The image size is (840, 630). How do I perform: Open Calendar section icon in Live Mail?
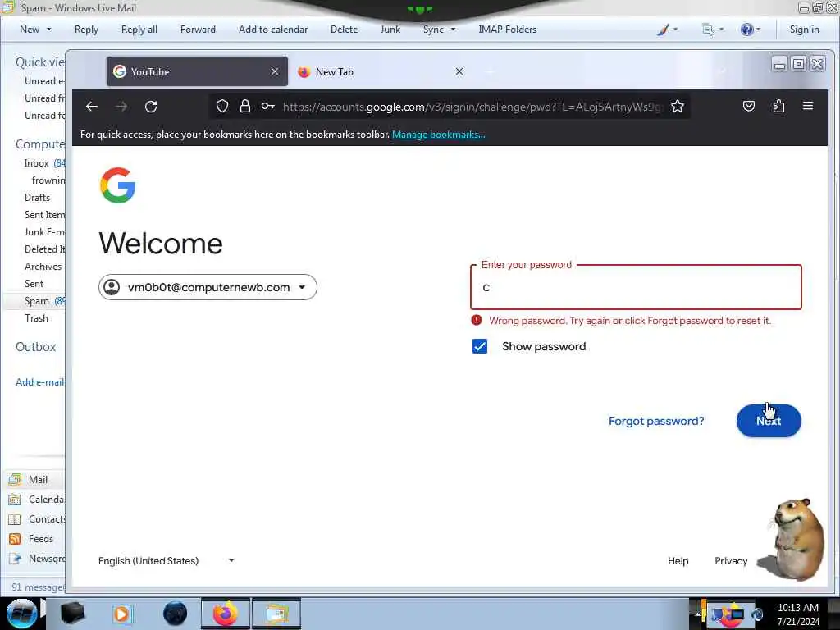pos(15,500)
